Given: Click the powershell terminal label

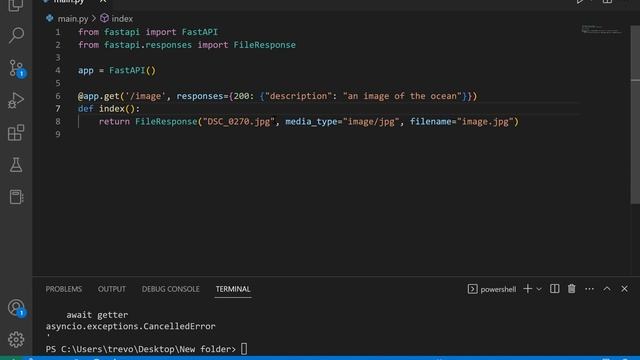Looking at the screenshot, I should [x=498, y=289].
